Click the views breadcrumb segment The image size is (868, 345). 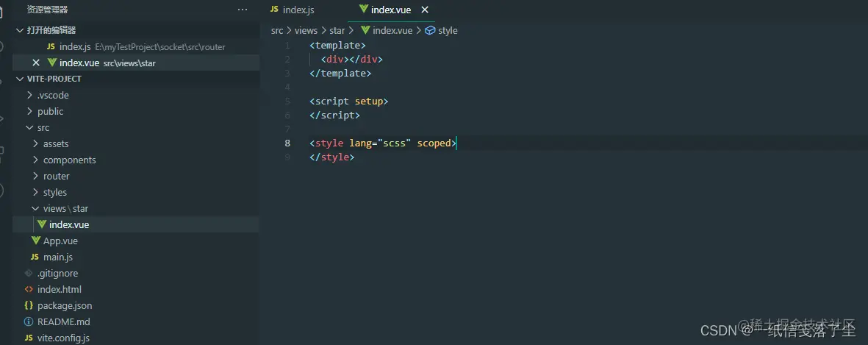tap(306, 30)
